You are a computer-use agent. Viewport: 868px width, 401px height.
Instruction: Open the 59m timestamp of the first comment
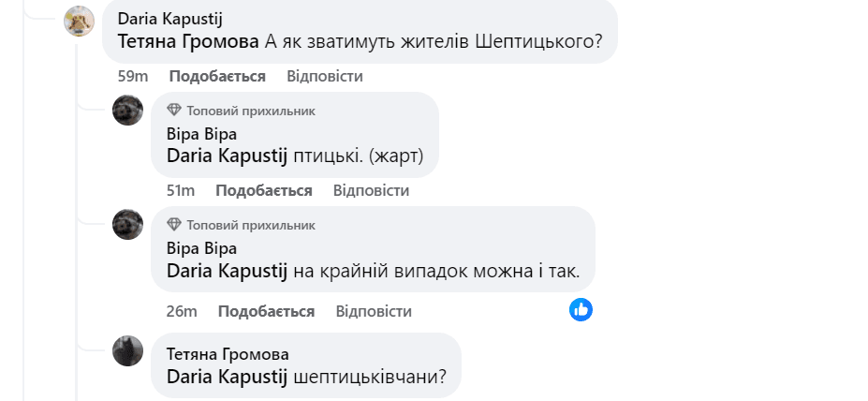133,76
